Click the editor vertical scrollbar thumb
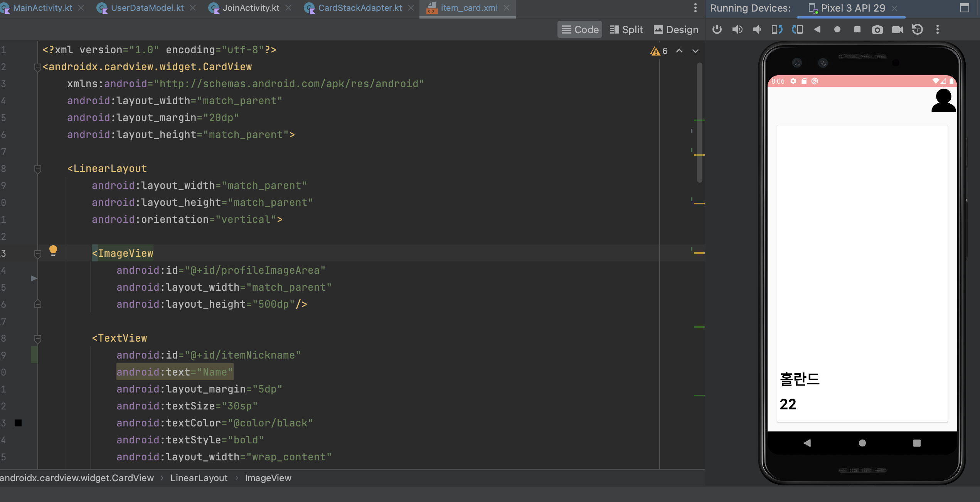Screen dimensions: 980x502 click(x=699, y=123)
